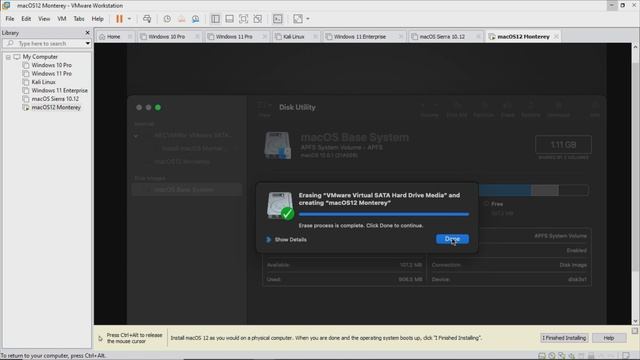Image resolution: width=640 pixels, height=360 pixels.
Task: Click the CD/DVD status bar icon
Action: click(552, 356)
